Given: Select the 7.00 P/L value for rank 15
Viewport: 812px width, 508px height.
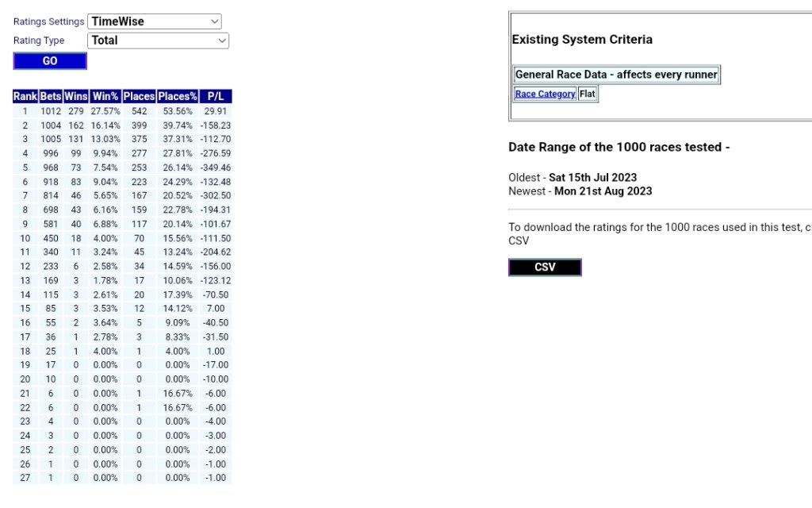Looking at the screenshot, I should [215, 309].
